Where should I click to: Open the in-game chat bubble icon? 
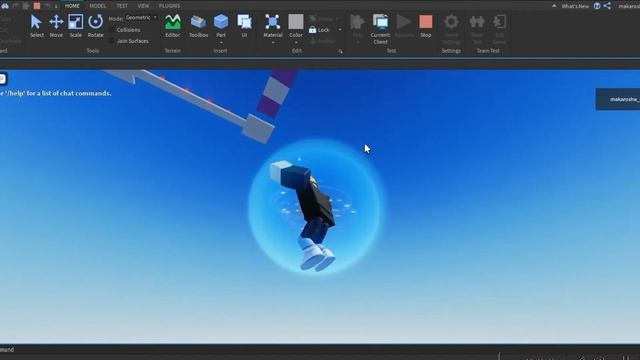(2, 78)
